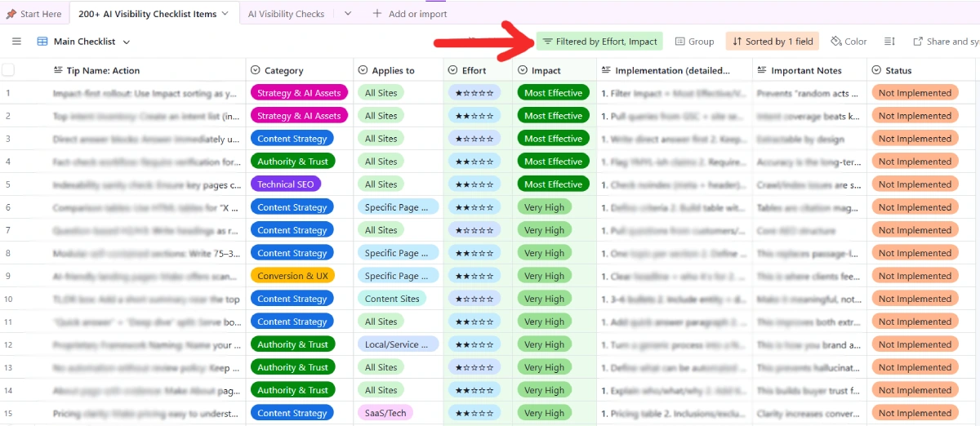Click the Implementation (detailed... column header
The height and width of the screenshot is (426, 980).
pos(675,71)
